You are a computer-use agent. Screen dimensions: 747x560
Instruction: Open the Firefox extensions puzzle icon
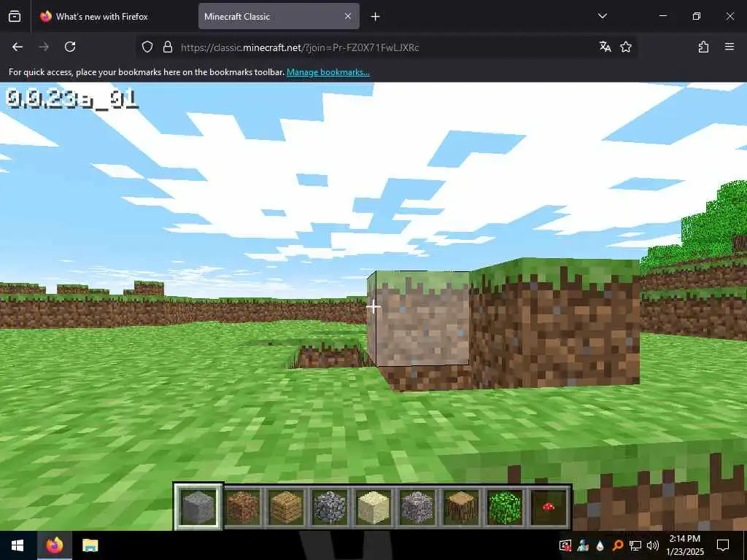pyautogui.click(x=703, y=47)
